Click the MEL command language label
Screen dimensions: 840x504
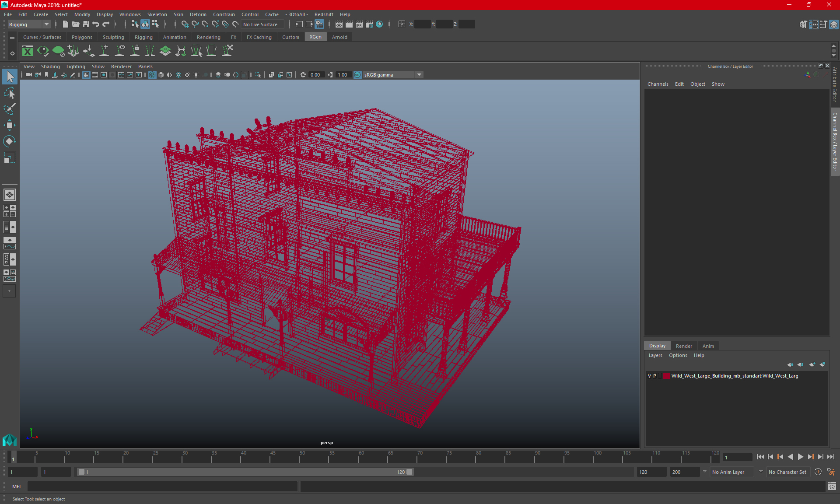point(17,486)
